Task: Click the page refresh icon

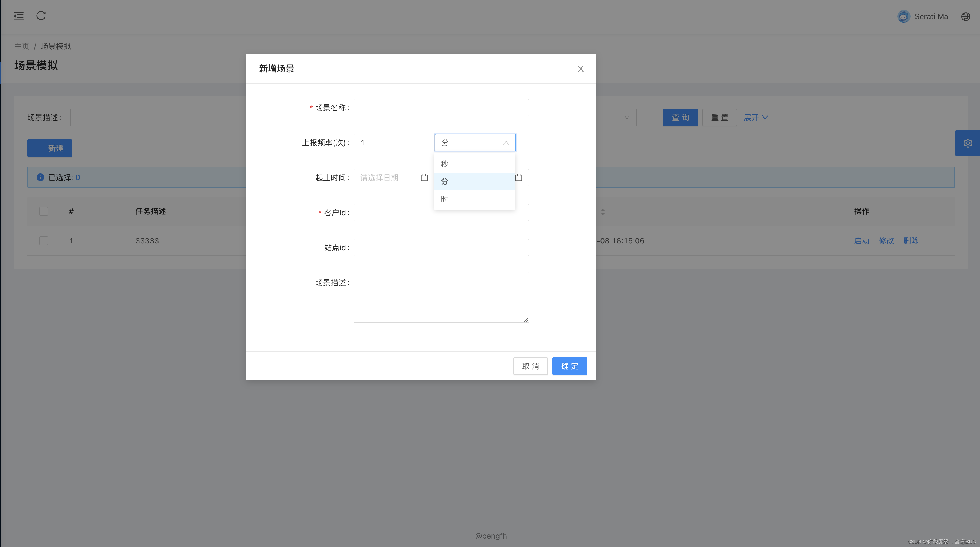Action: 41,16
